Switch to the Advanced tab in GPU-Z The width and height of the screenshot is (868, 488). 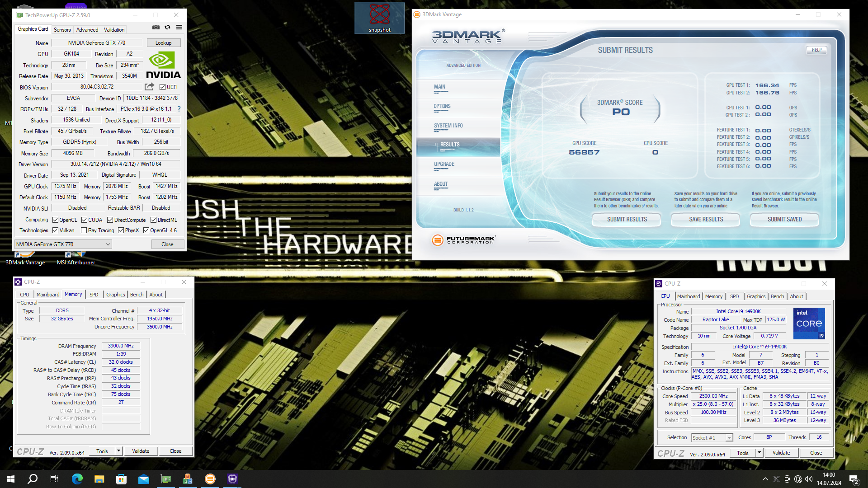pyautogui.click(x=87, y=30)
